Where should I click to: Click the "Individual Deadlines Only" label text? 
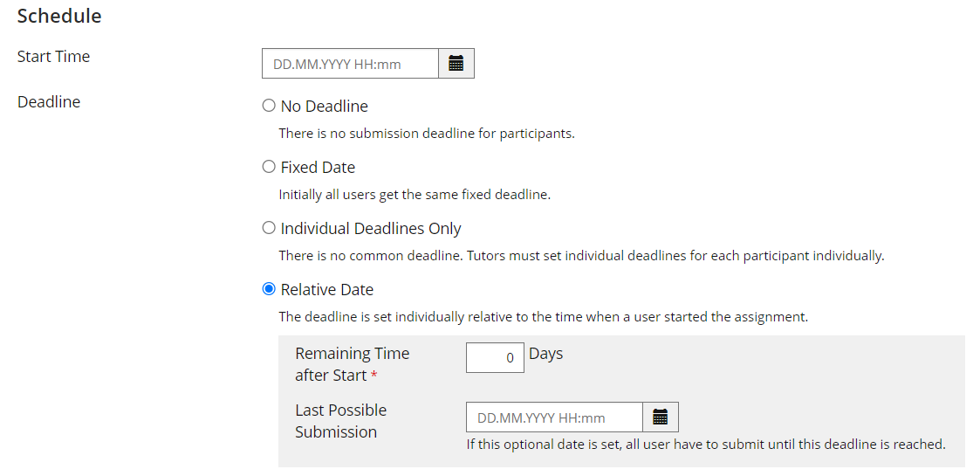click(x=371, y=229)
